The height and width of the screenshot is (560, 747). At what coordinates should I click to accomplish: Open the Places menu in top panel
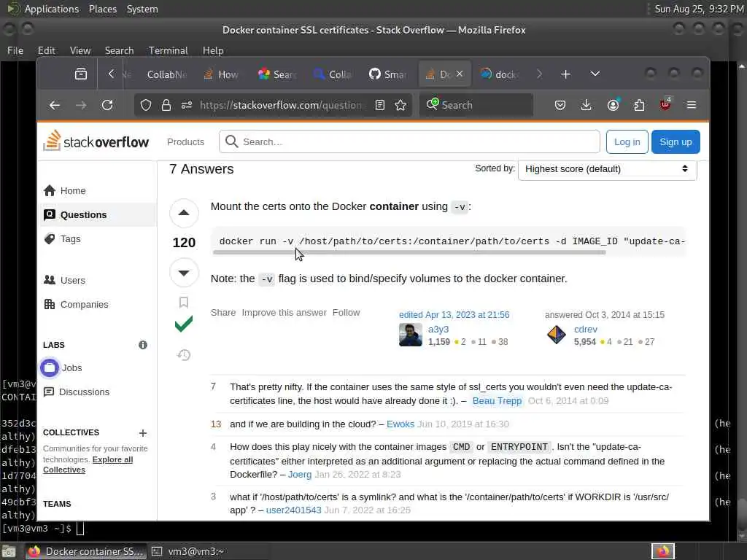[x=103, y=9]
